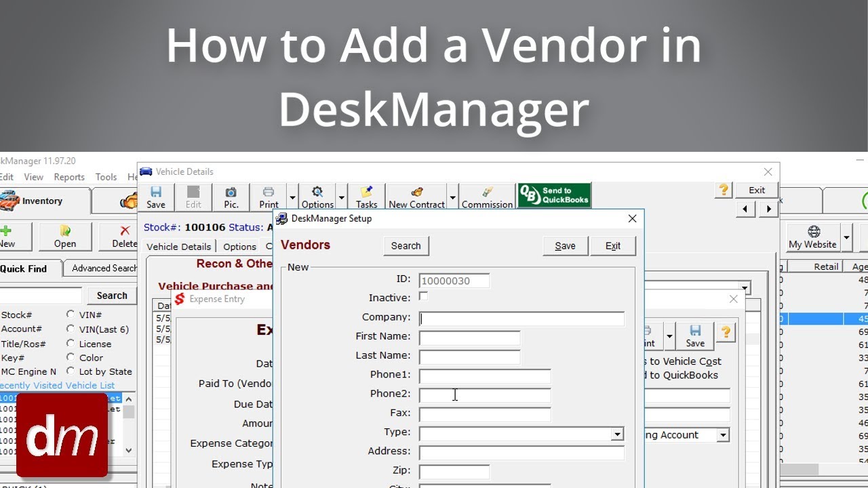
Task: Go to next vehicle arrow
Action: coord(768,209)
